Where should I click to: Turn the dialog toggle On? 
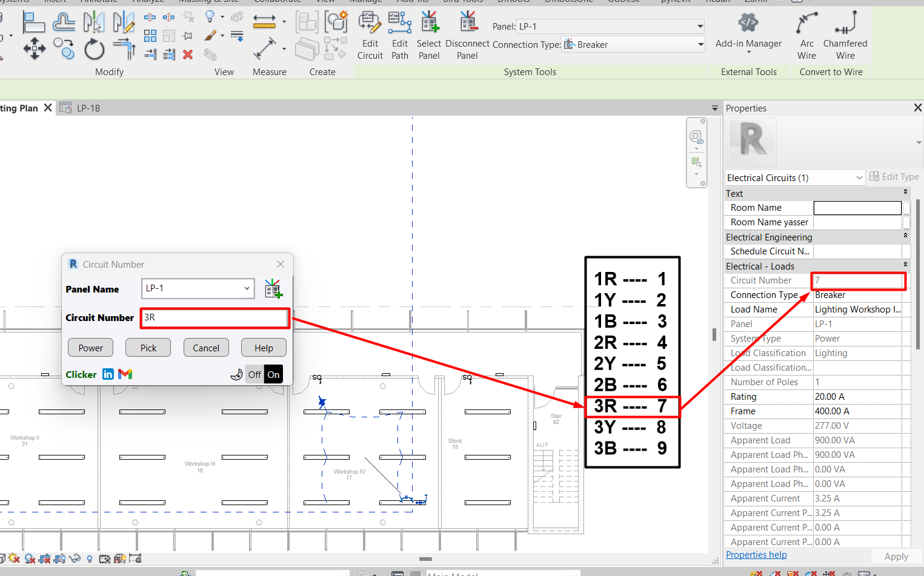point(274,375)
